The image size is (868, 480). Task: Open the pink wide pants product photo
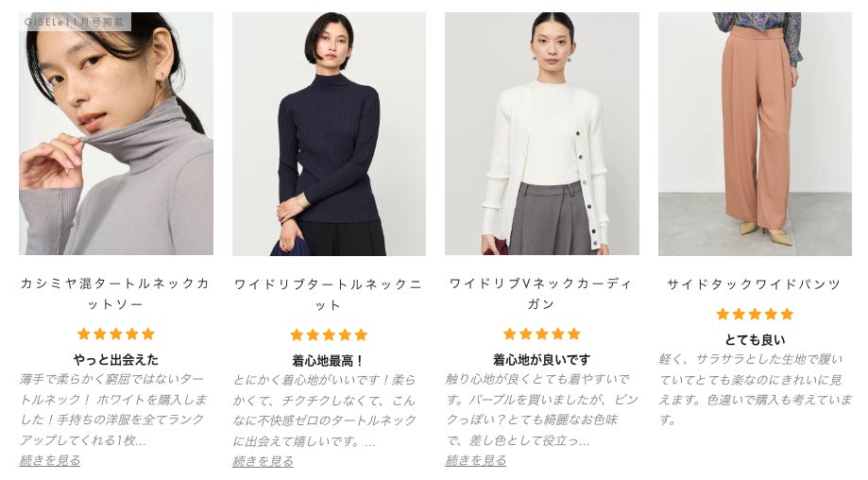point(755,133)
